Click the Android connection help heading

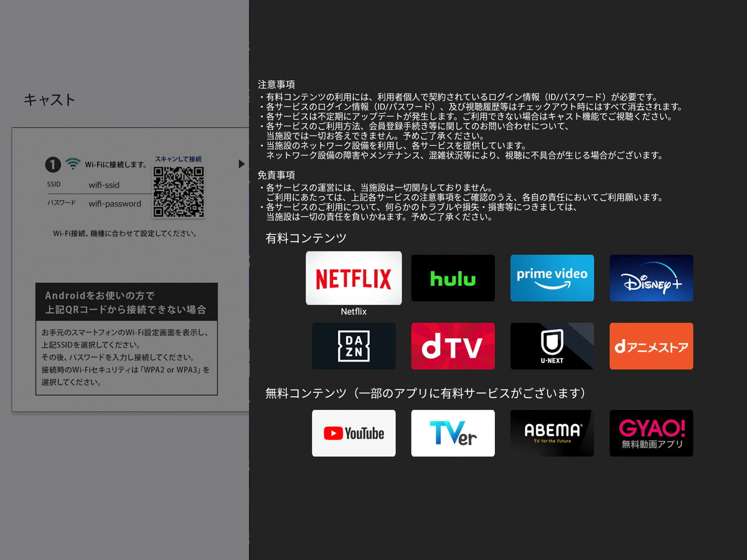126,302
